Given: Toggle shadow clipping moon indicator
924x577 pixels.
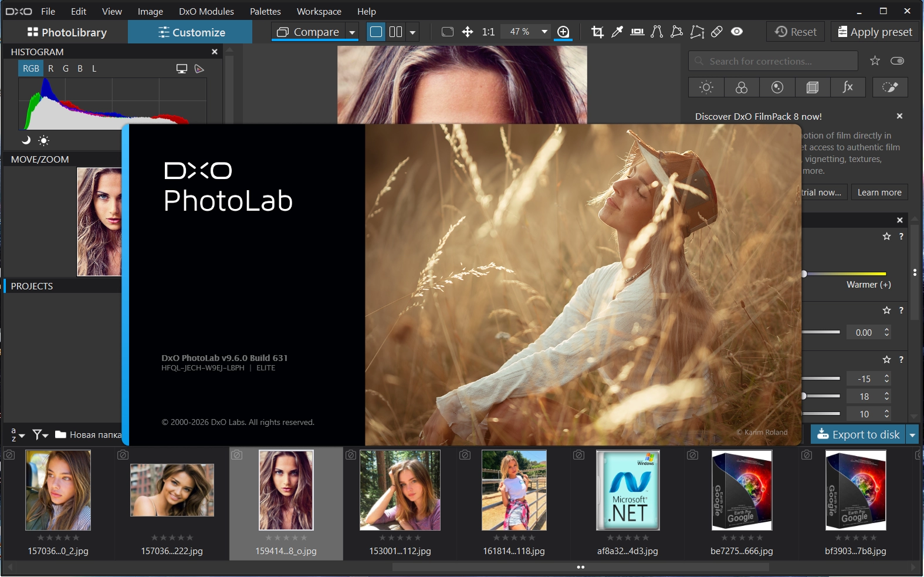Looking at the screenshot, I should 26,140.
